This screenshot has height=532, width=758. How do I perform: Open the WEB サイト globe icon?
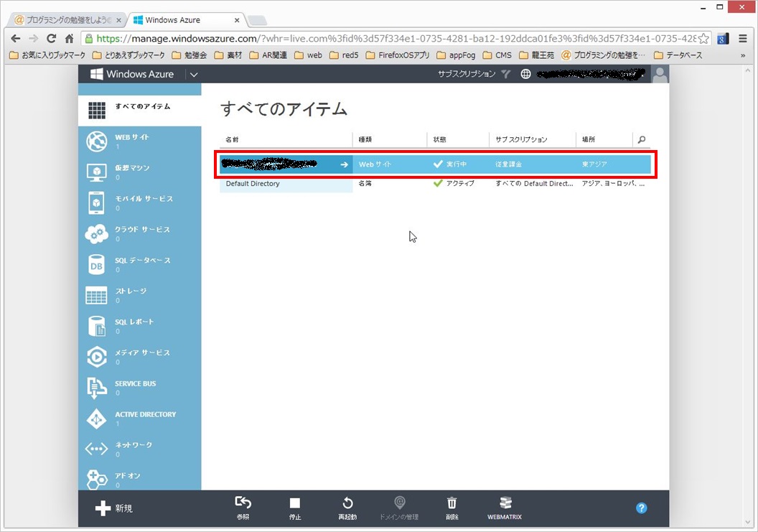[x=97, y=141]
